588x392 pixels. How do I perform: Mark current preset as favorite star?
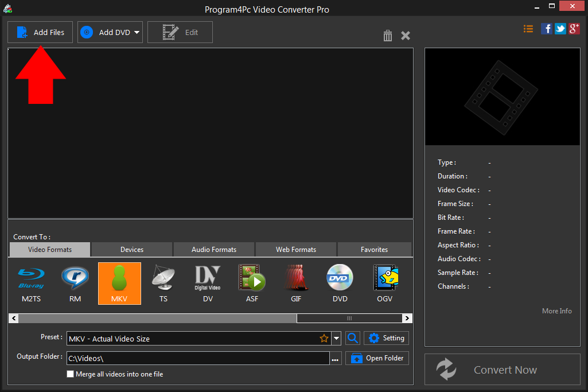tap(324, 338)
